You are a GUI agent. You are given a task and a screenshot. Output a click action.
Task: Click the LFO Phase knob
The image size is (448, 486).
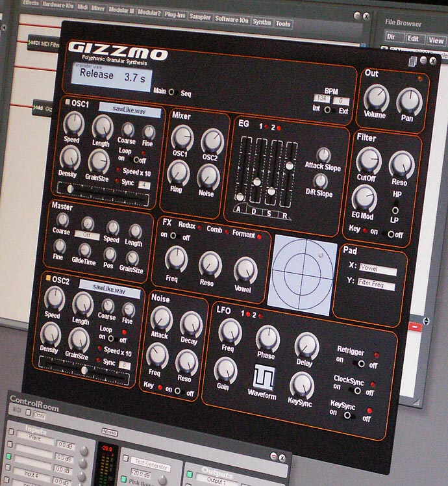(268, 338)
